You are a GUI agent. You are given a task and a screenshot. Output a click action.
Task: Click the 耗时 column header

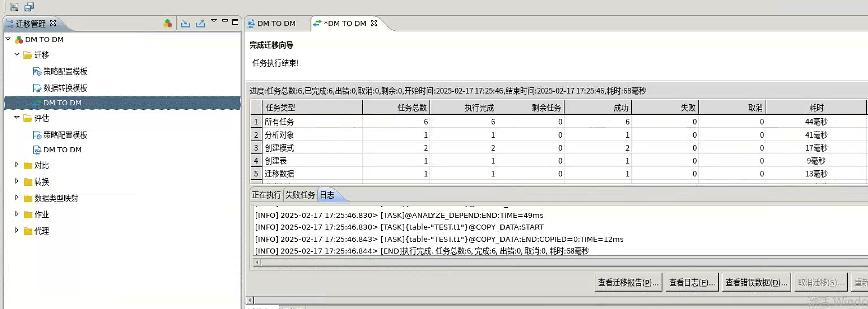816,108
